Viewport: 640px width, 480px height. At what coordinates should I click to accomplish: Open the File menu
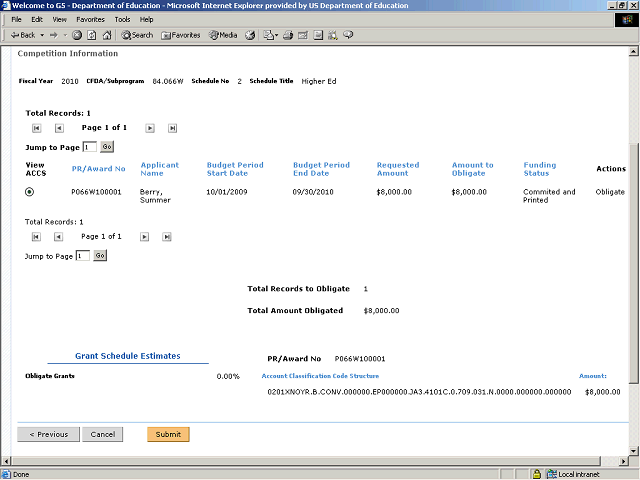(16, 20)
